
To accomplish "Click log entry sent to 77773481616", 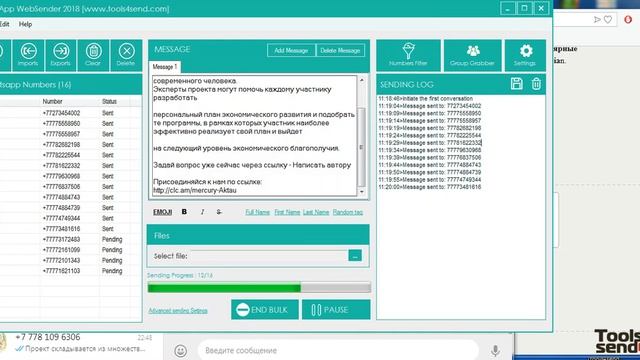I will [429, 187].
